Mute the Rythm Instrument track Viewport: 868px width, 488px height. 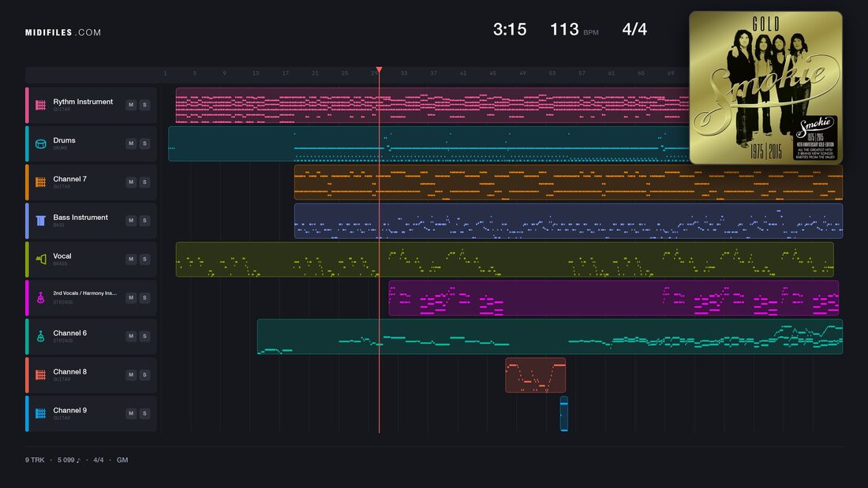131,105
